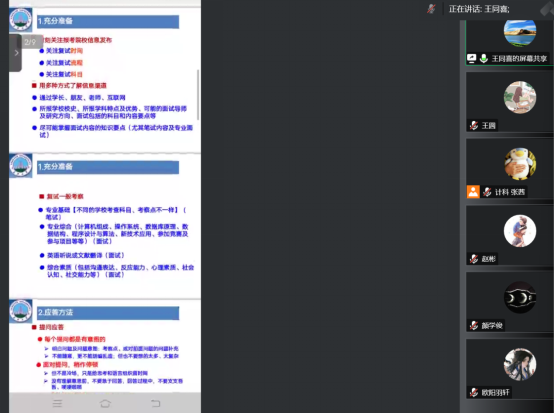Click the muted microphone icon in top bar
Image resolution: width=554 pixels, height=413 pixels.
pyautogui.click(x=431, y=9)
